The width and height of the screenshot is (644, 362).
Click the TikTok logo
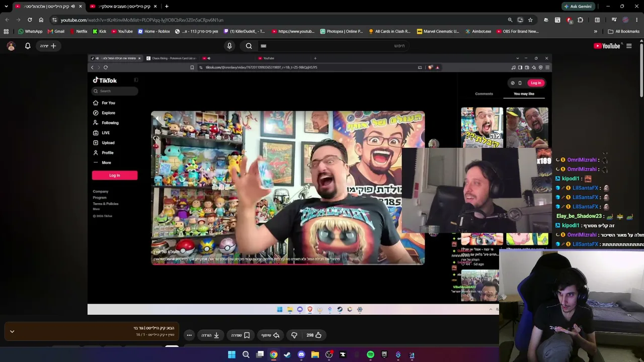point(105,80)
